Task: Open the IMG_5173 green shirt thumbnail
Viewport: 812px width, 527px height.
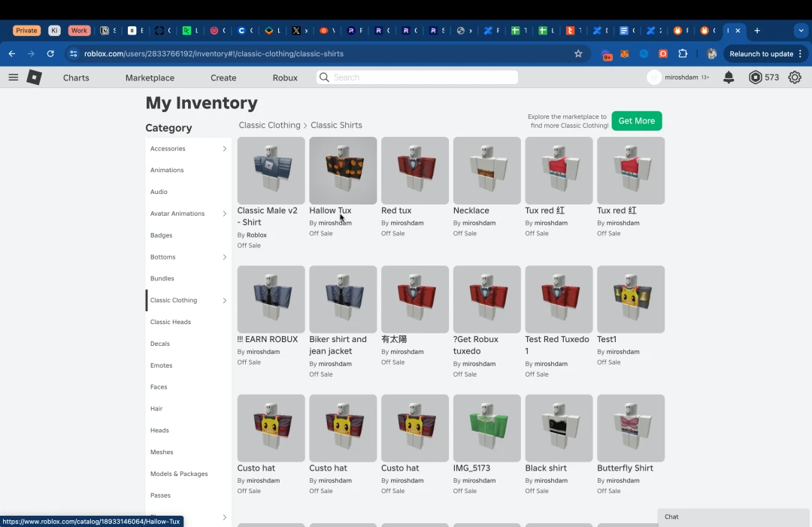Action: pos(486,428)
